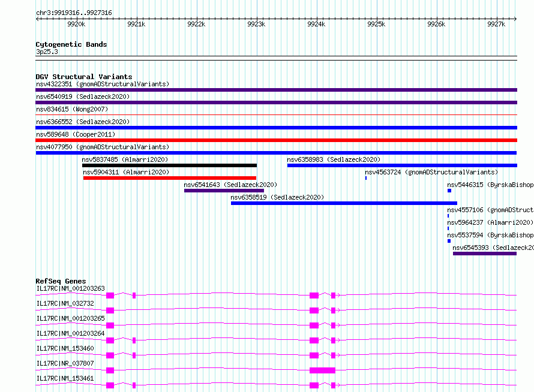Click the 9920k ruler tick label
This screenshot has height=392, width=534.
pyautogui.click(x=76, y=24)
